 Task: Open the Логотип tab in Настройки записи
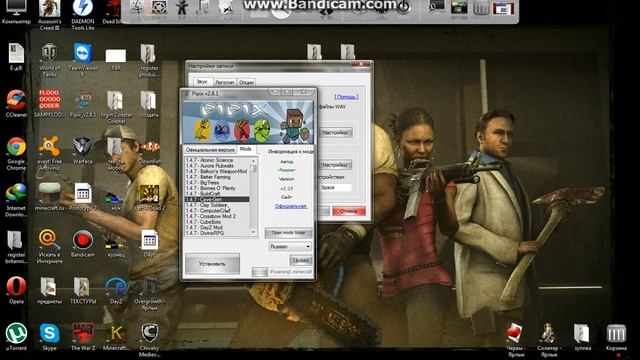(224, 82)
